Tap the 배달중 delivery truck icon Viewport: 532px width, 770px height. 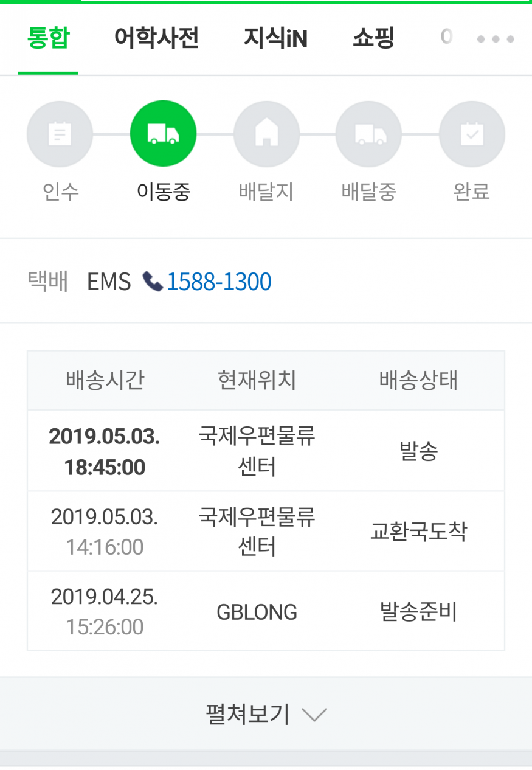tap(369, 134)
